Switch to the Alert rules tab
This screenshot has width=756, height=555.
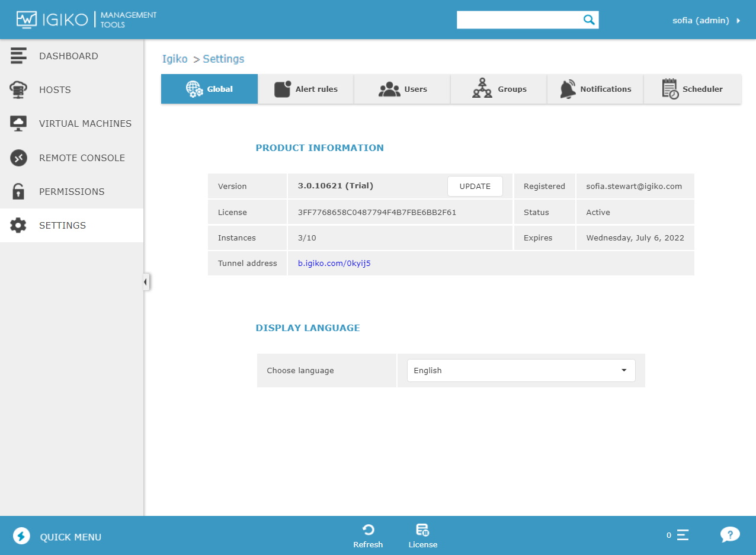point(306,89)
